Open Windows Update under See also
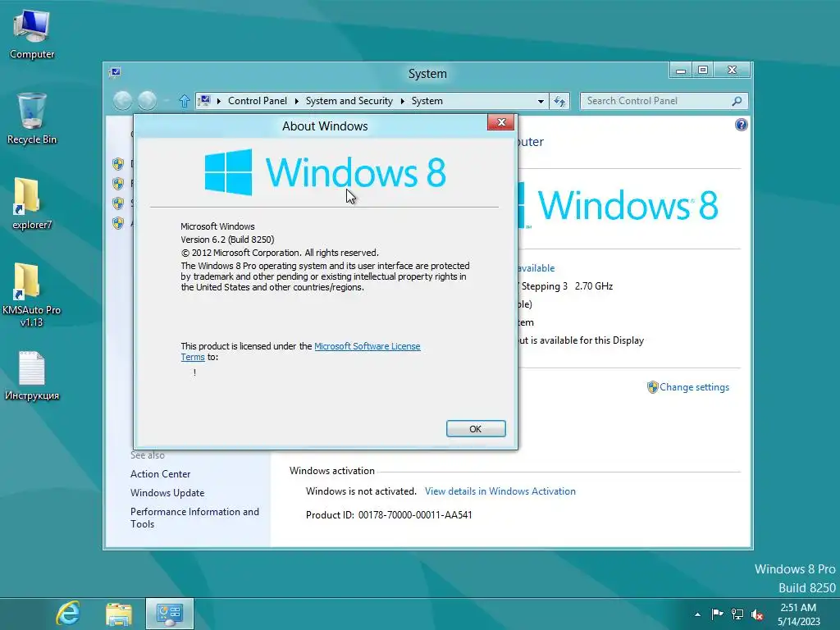The height and width of the screenshot is (630, 840). pos(167,493)
